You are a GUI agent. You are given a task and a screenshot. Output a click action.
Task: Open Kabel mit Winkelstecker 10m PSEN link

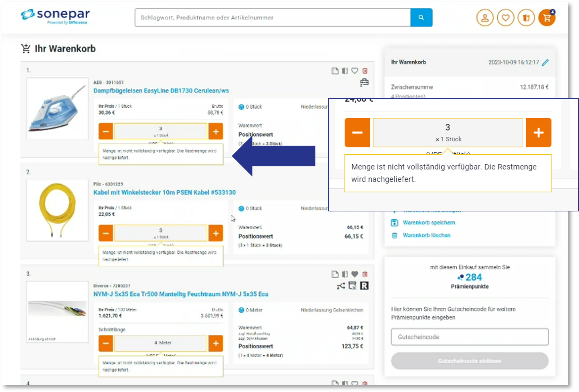click(164, 193)
